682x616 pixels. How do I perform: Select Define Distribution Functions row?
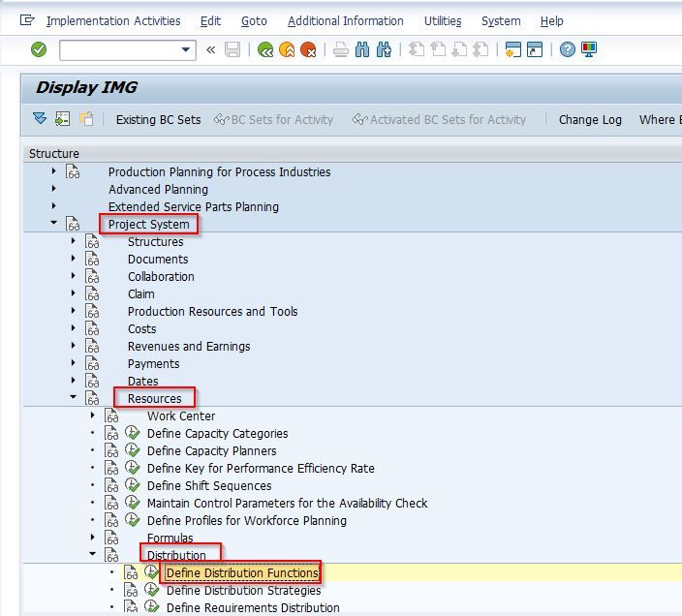pos(243,573)
